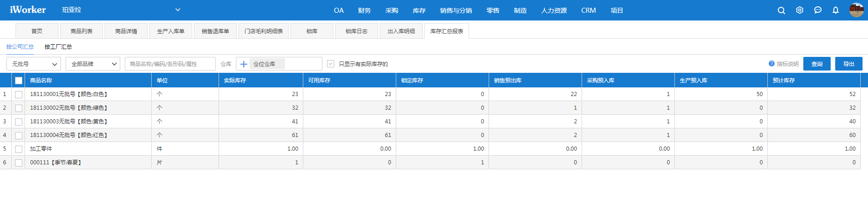Check the row for 000111 季节:春夏
Image resolution: width=868 pixels, height=208 pixels.
coord(19,162)
